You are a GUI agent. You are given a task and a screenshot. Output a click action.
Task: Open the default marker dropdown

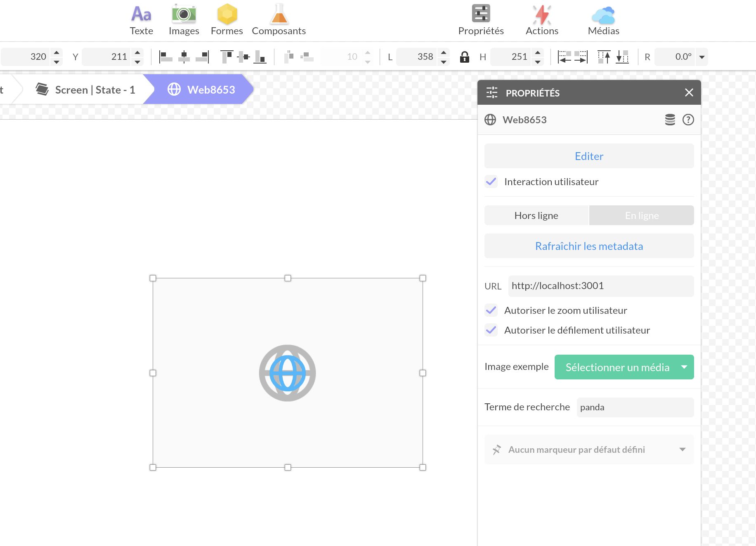[682, 450]
